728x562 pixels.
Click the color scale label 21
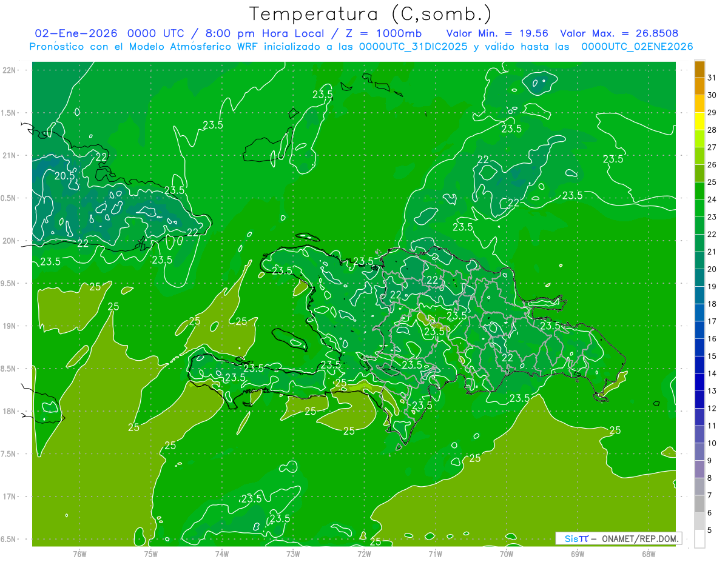click(712, 252)
